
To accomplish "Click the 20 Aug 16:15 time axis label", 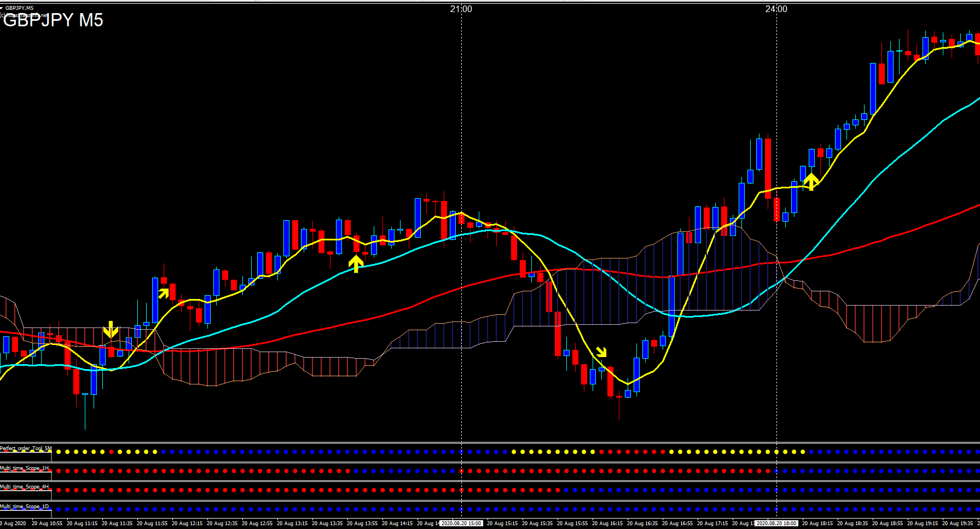I will click(607, 524).
